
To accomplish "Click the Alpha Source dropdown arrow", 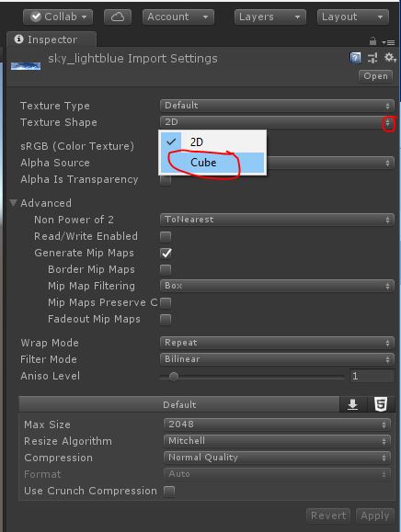I will tap(387, 164).
